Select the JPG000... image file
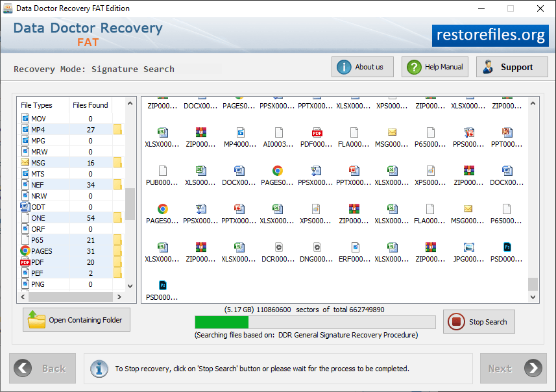 (468, 252)
